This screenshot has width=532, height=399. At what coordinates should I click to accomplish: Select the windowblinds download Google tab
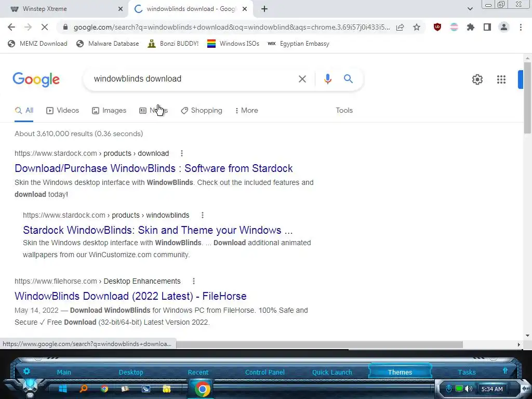point(191,9)
